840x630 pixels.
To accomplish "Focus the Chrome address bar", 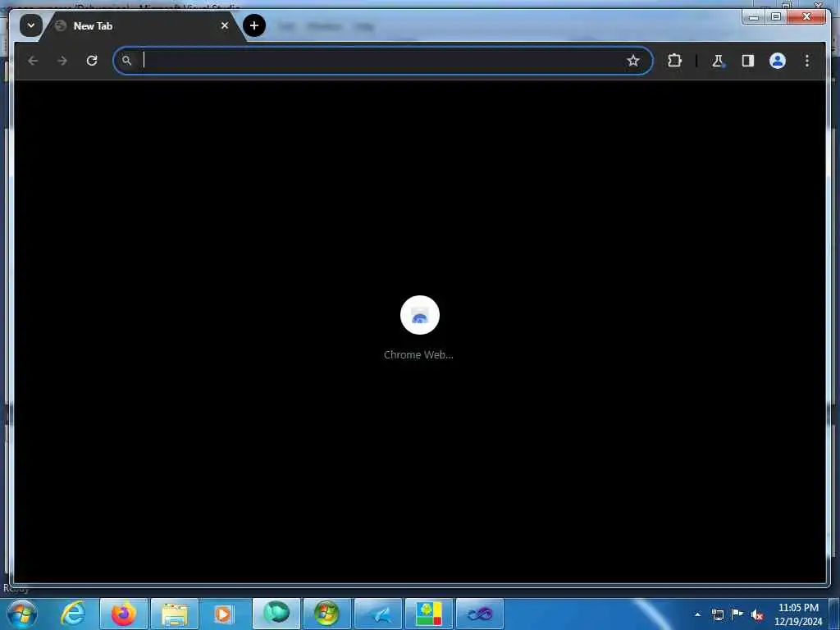I will [x=382, y=61].
